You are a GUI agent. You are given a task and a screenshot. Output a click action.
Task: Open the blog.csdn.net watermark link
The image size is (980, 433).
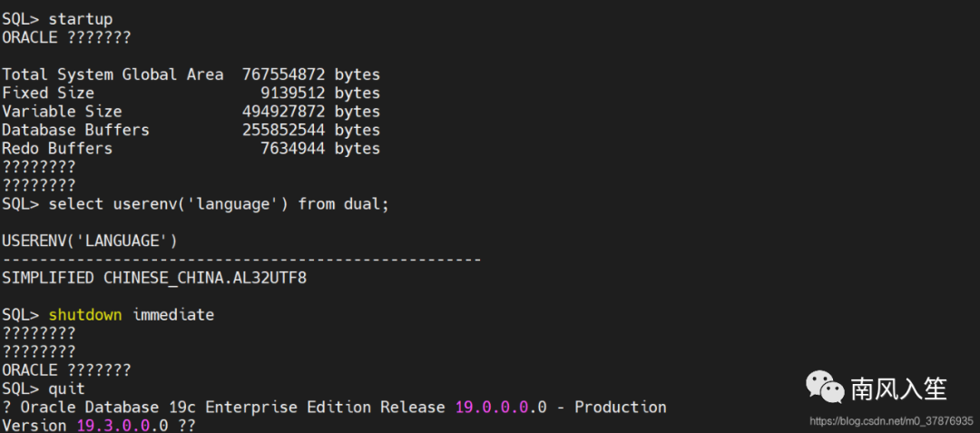pos(891,420)
